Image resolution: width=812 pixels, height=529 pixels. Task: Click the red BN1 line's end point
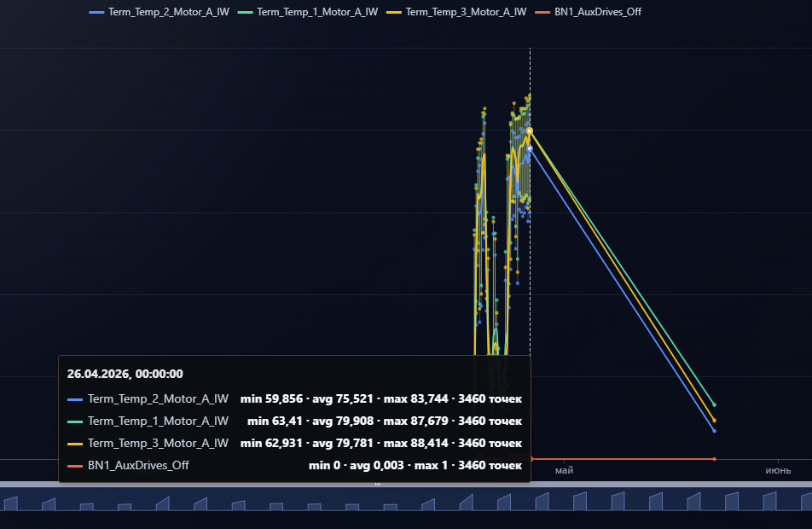click(714, 459)
